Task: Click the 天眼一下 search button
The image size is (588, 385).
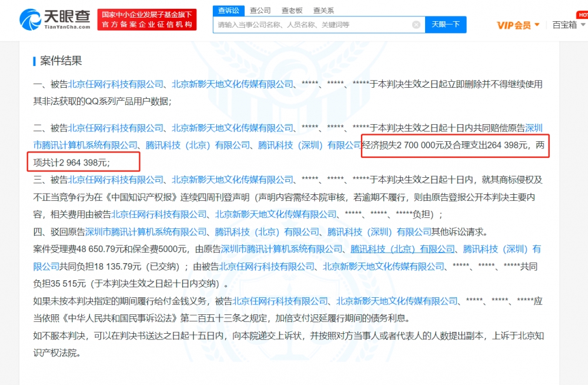Action: 446,24
